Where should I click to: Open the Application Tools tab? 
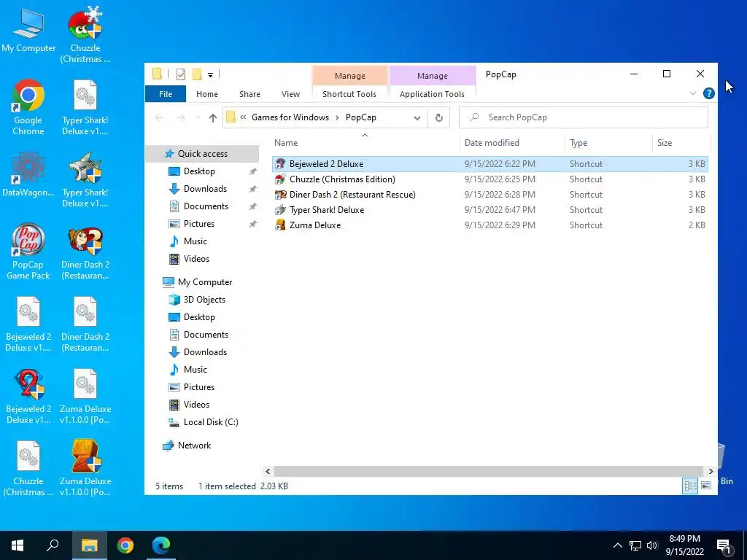432,94
